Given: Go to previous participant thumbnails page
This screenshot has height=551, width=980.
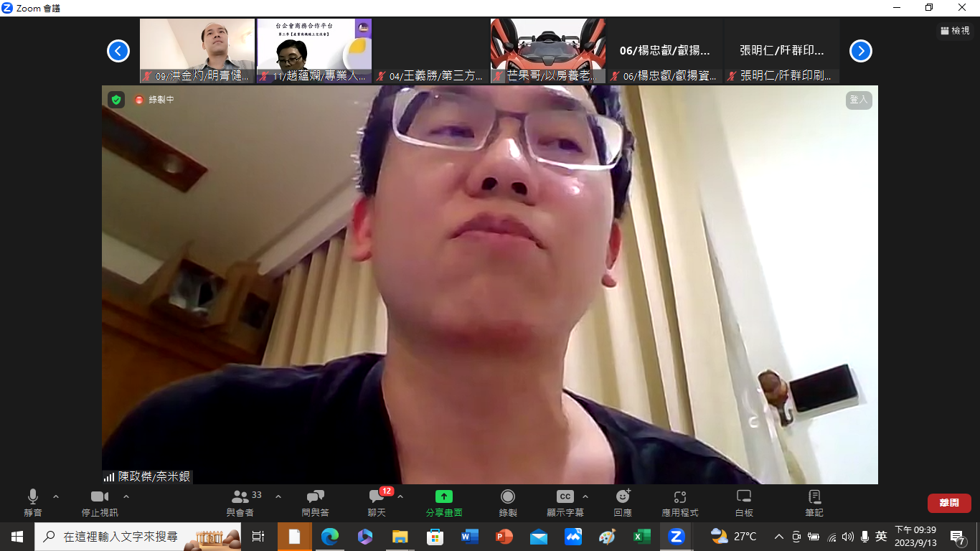Looking at the screenshot, I should pyautogui.click(x=118, y=51).
